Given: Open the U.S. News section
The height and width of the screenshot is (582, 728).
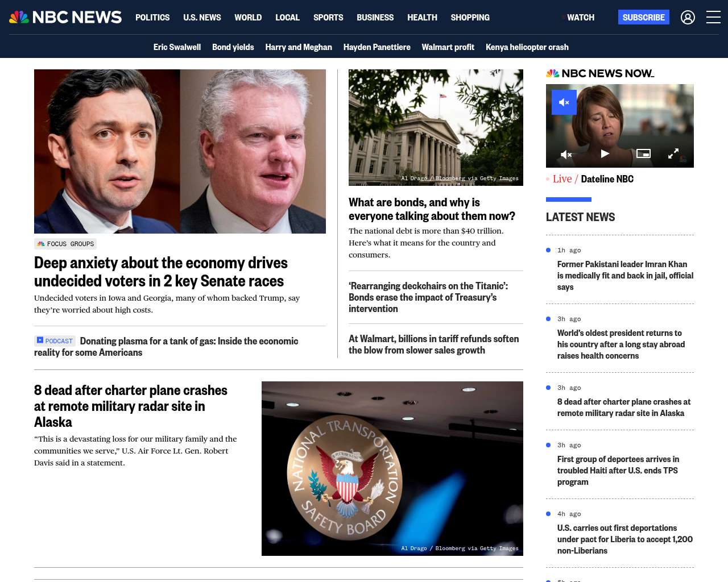Looking at the screenshot, I should [202, 18].
